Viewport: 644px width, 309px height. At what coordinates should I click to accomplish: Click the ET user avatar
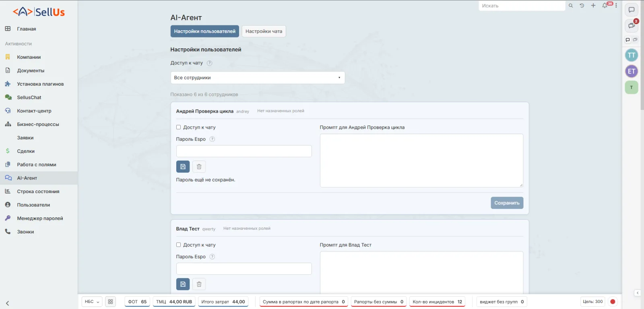tap(632, 71)
